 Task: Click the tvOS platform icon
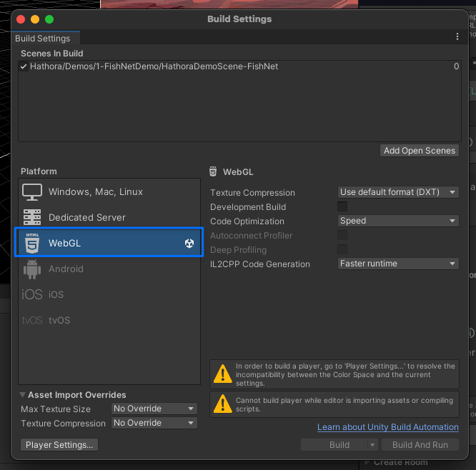(32, 320)
